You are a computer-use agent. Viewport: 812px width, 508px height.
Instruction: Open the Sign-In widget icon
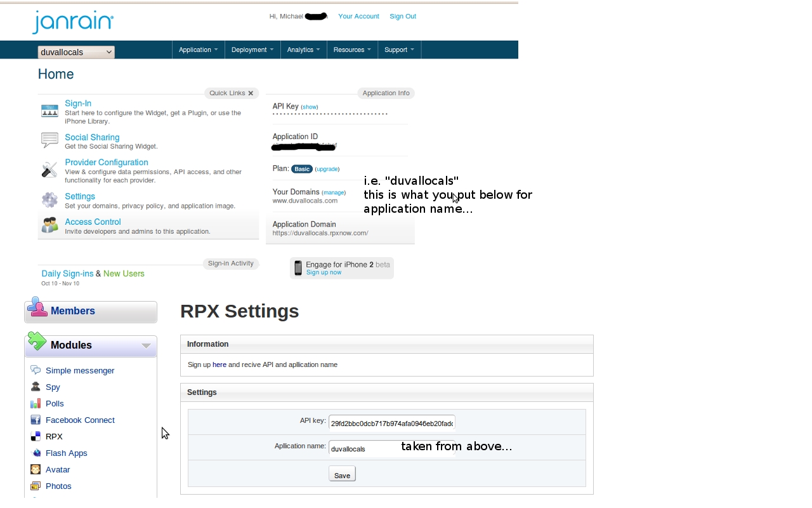pyautogui.click(x=49, y=111)
